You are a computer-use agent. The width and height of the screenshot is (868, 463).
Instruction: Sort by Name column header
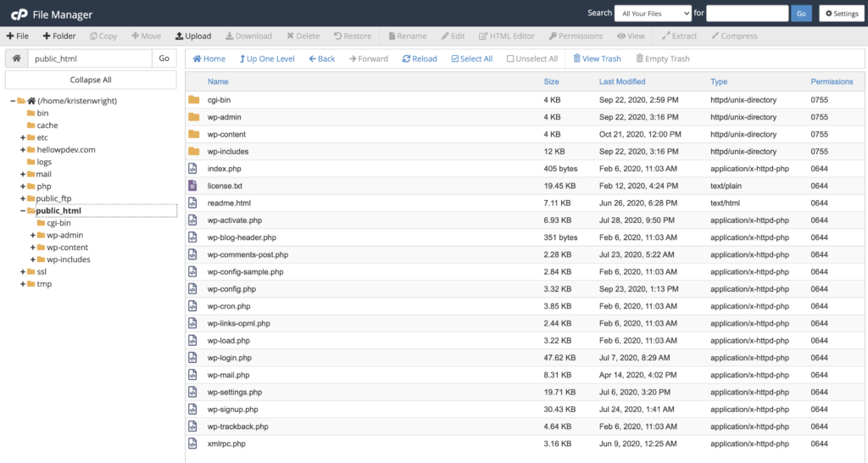[218, 81]
